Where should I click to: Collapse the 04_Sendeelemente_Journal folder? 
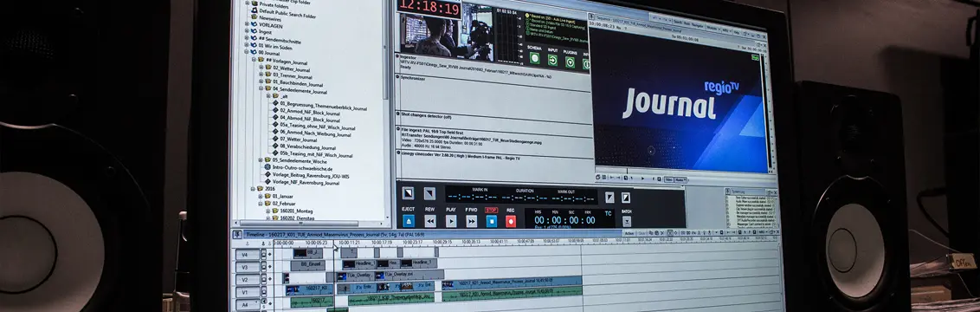pos(261,89)
